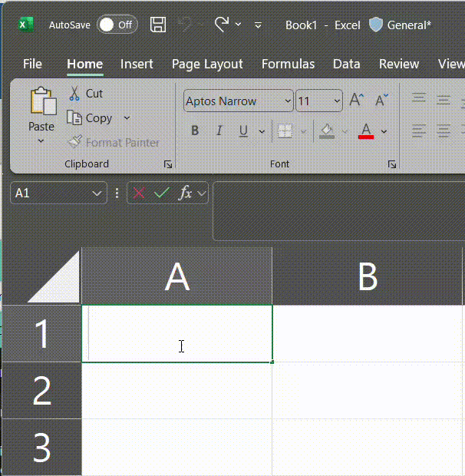This screenshot has width=465, height=476.
Task: Click the Insert Function fx icon
Action: (186, 193)
